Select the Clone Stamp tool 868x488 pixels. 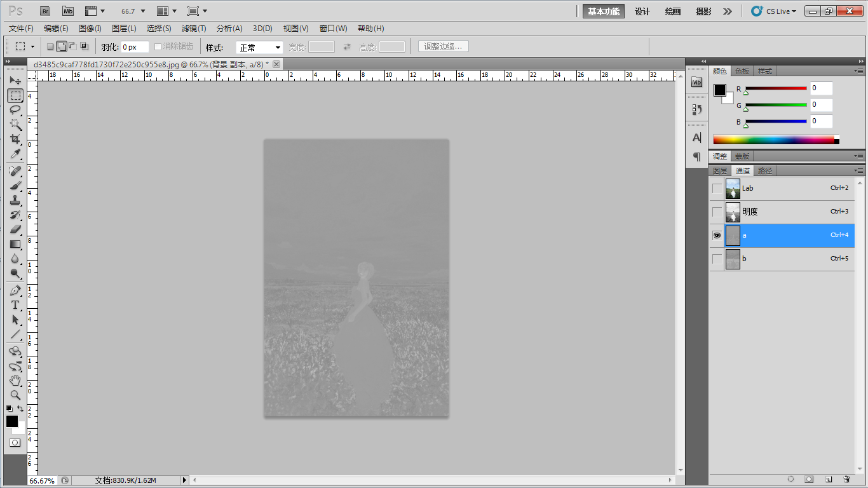coord(15,200)
